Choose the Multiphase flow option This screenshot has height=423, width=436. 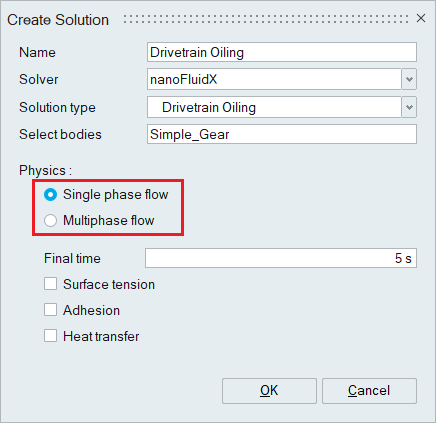click(50, 221)
